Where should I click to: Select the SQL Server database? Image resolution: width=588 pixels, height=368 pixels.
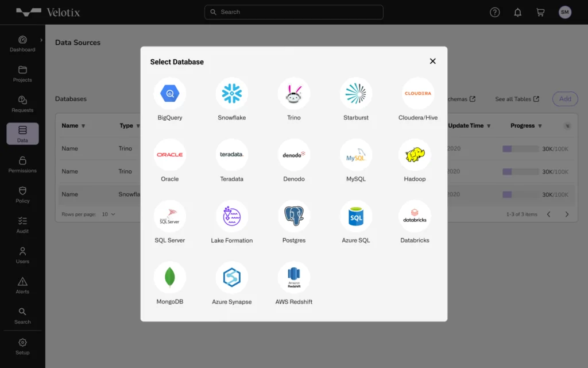pos(169,216)
